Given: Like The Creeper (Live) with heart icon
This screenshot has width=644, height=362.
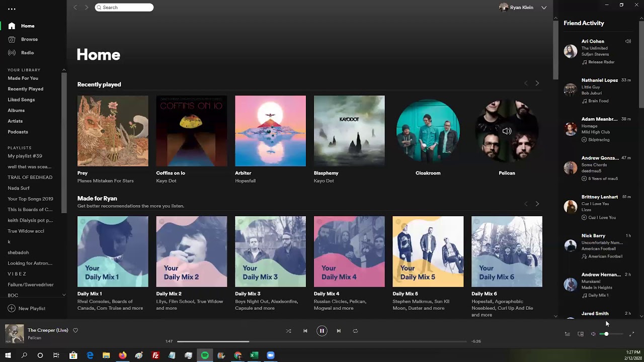Looking at the screenshot, I should point(75,330).
